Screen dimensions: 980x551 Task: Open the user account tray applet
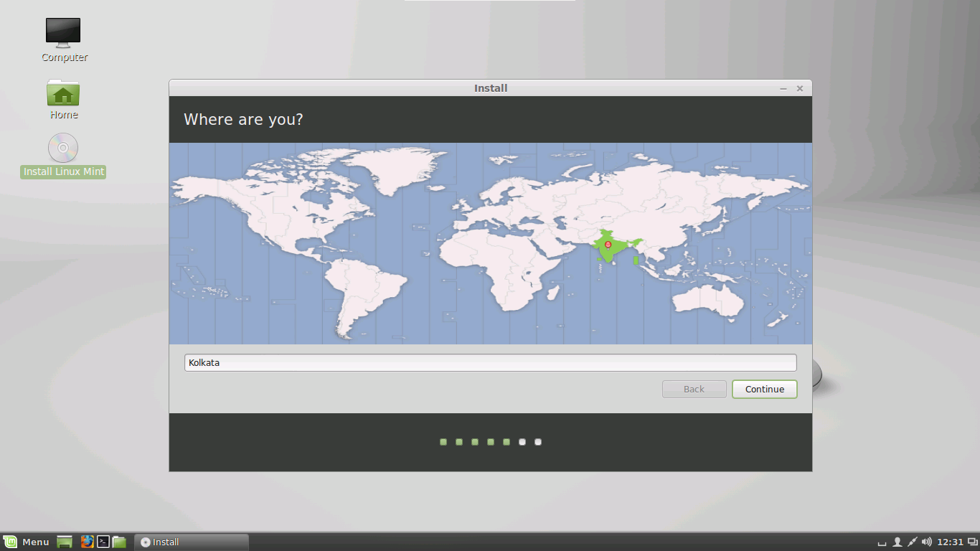click(x=897, y=542)
